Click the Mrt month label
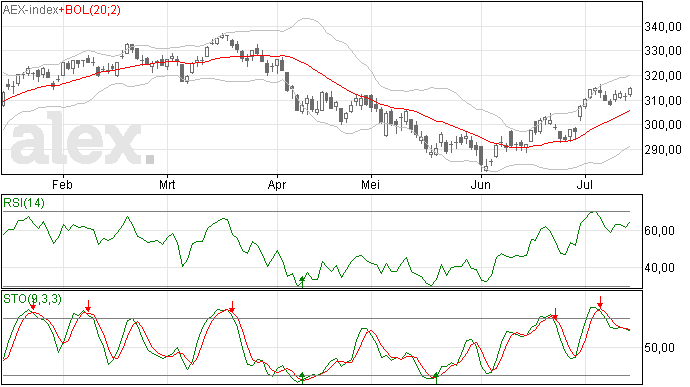 click(x=167, y=184)
